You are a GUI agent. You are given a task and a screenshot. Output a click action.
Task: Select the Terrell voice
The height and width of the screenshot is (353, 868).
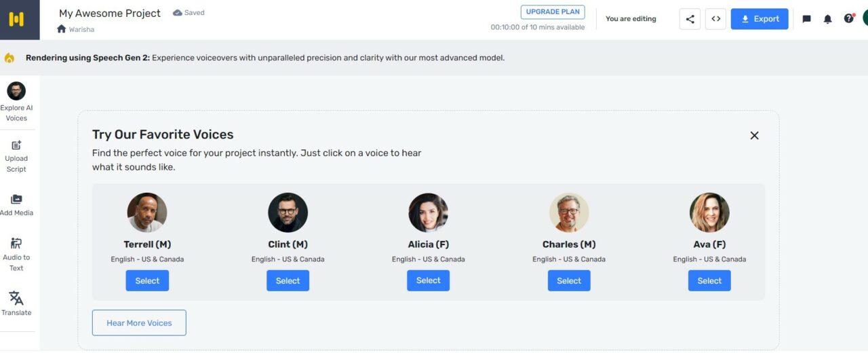coord(147,280)
